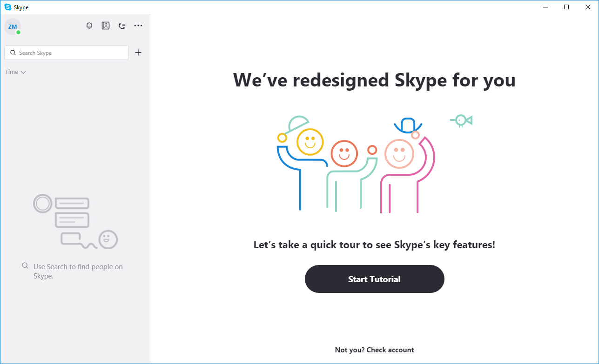The height and width of the screenshot is (364, 599).
Task: Click the waving people illustration
Action: tap(368, 163)
